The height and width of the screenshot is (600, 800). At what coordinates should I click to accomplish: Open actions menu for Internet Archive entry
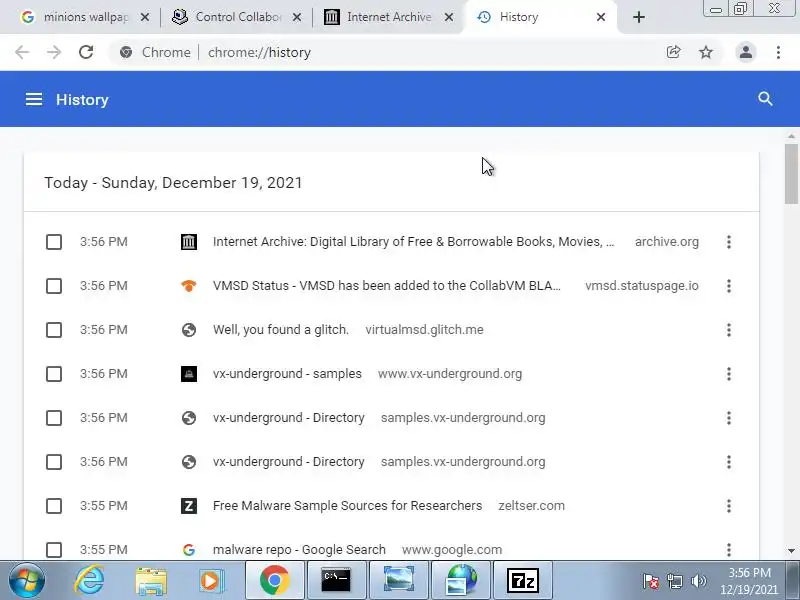729,242
